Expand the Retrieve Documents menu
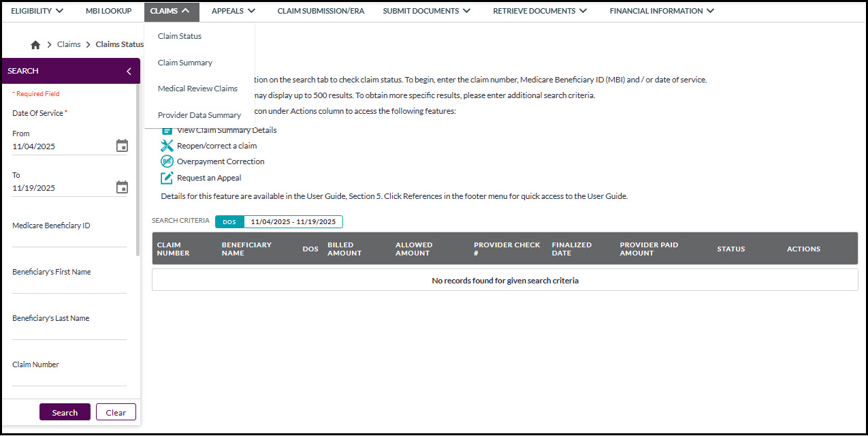 click(x=534, y=11)
